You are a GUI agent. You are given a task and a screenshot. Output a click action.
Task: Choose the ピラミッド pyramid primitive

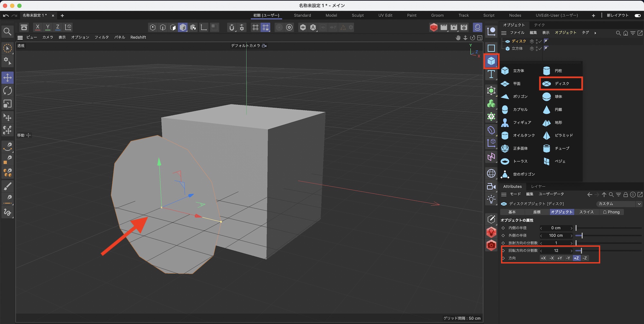546,135
